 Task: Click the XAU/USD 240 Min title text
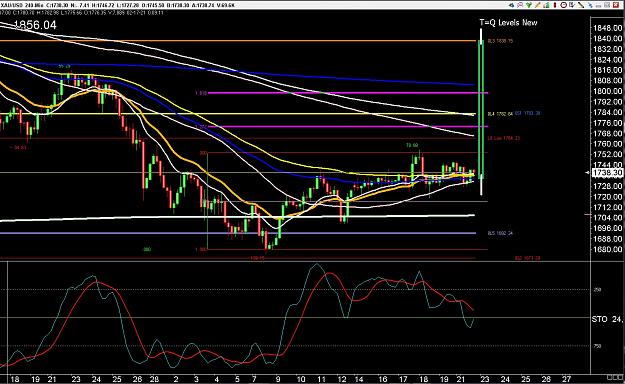22,5
